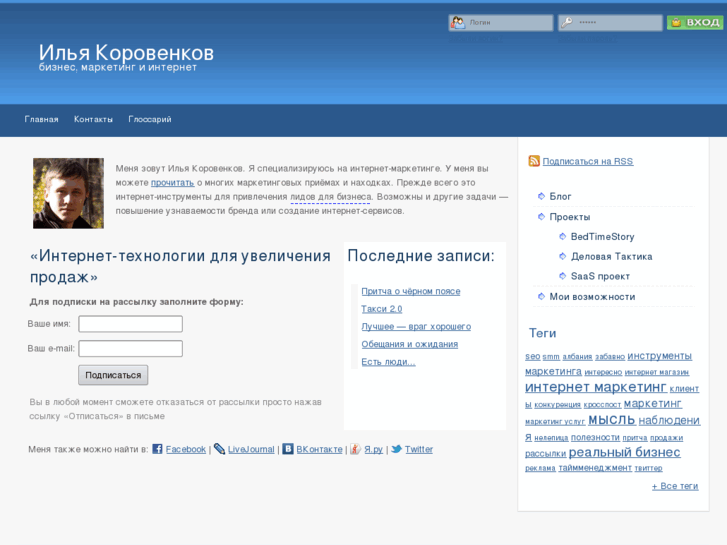The width and height of the screenshot is (727, 545).
Task: Click the site title Илья Коровенков
Action: (x=126, y=52)
